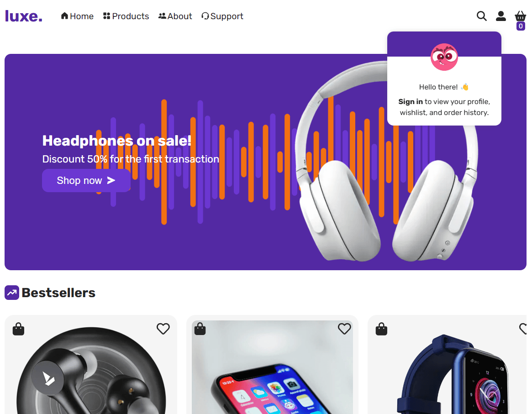
Task: Add iPhone product to bag icon
Action: pos(200,329)
